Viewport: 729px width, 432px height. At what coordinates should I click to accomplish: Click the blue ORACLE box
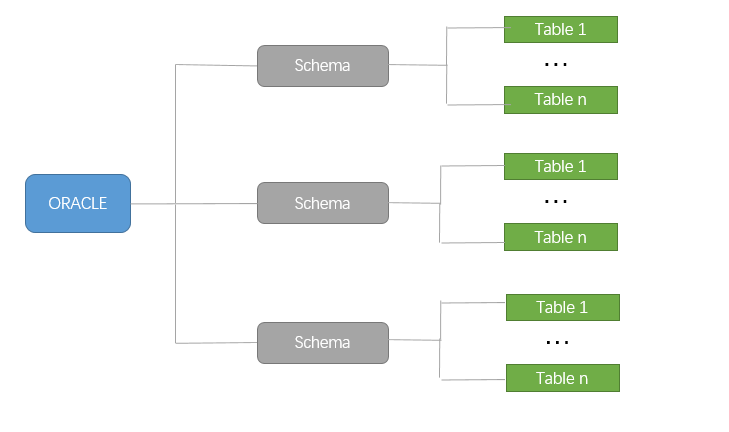(78, 204)
